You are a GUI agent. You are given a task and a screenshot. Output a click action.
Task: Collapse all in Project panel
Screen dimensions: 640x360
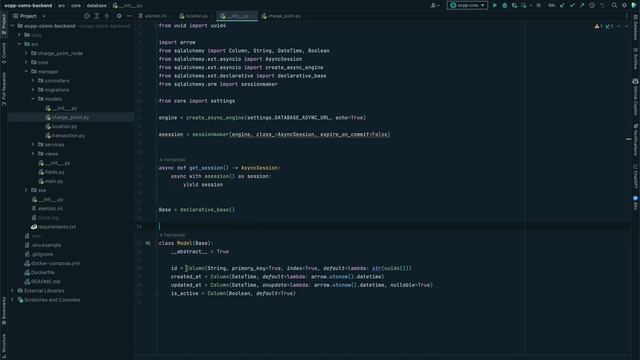tap(107, 16)
